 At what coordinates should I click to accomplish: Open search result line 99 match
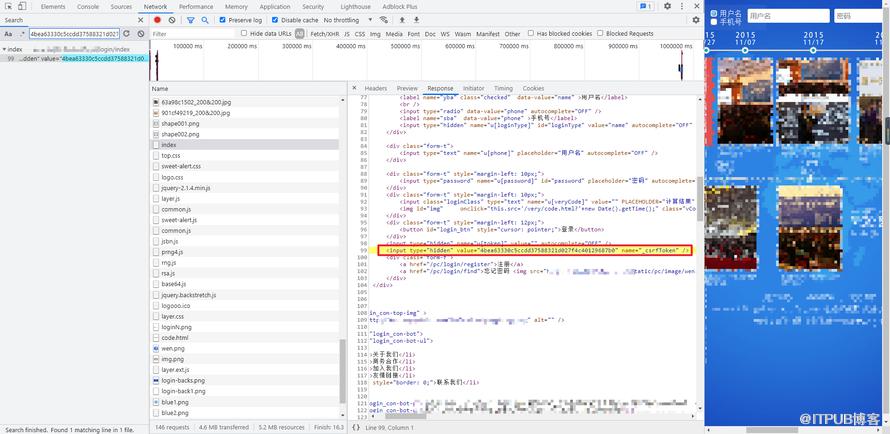pyautogui.click(x=74, y=58)
